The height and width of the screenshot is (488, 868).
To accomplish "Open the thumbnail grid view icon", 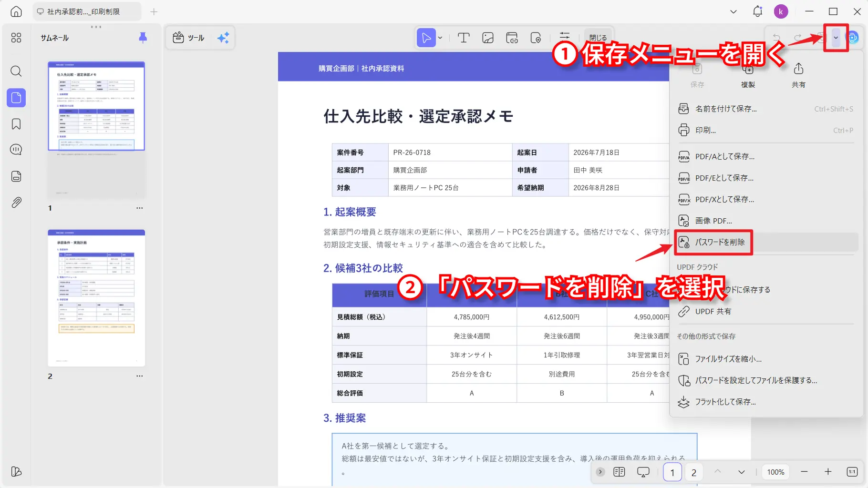I will [x=16, y=38].
